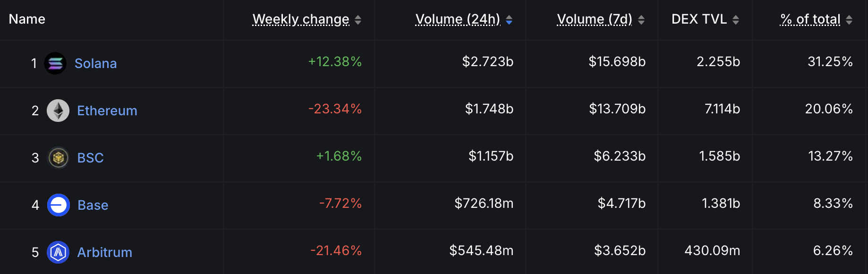Open the Solana chain link

95,63
